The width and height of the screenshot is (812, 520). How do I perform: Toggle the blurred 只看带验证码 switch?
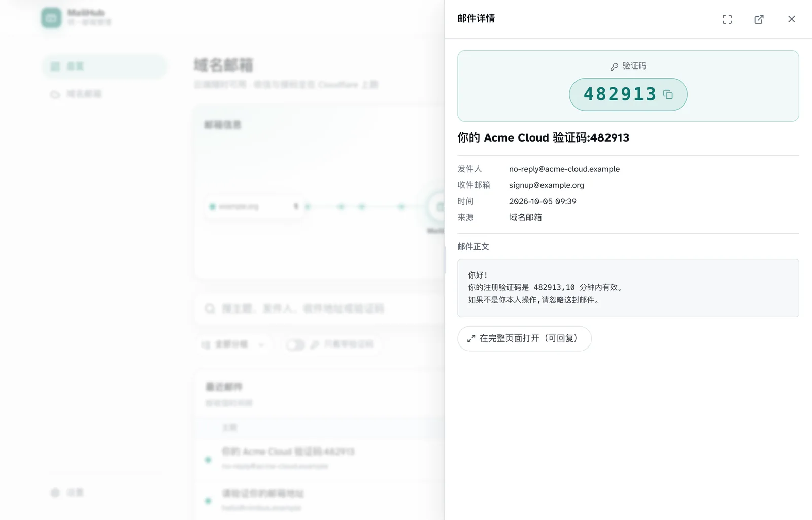click(x=295, y=345)
